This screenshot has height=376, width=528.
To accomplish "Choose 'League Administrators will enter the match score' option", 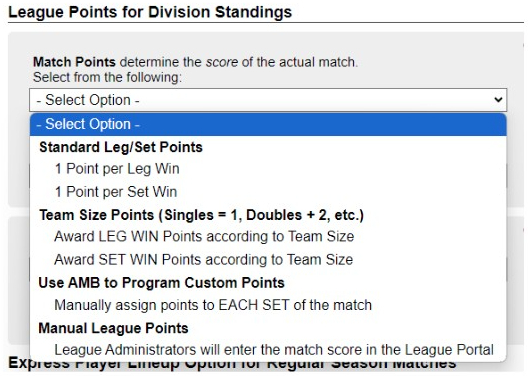I will (x=274, y=350).
